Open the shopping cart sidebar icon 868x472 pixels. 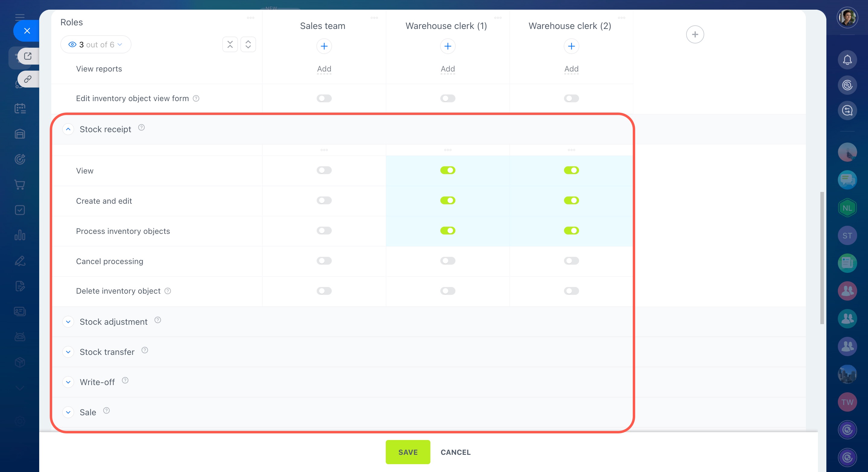[20, 184]
